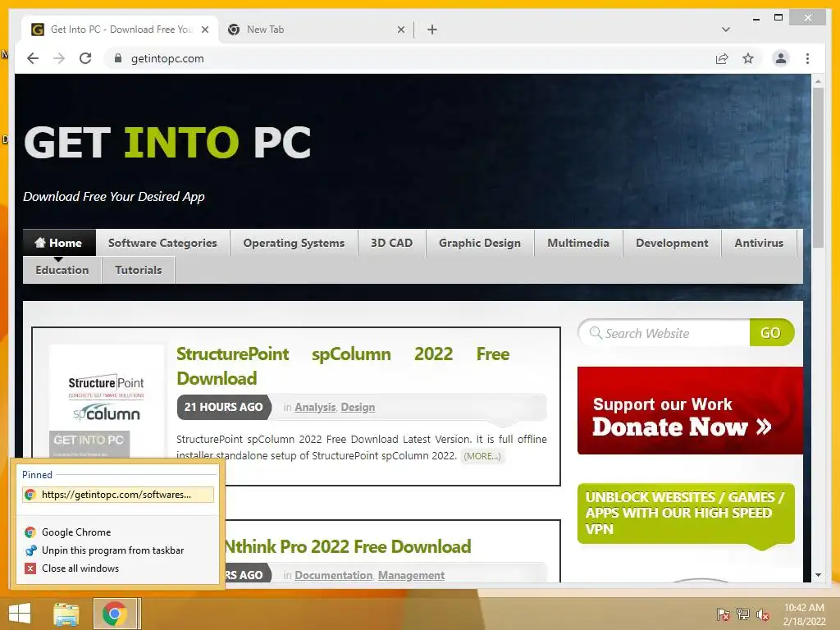Click the green GO search button
840x630 pixels.
[x=771, y=333]
